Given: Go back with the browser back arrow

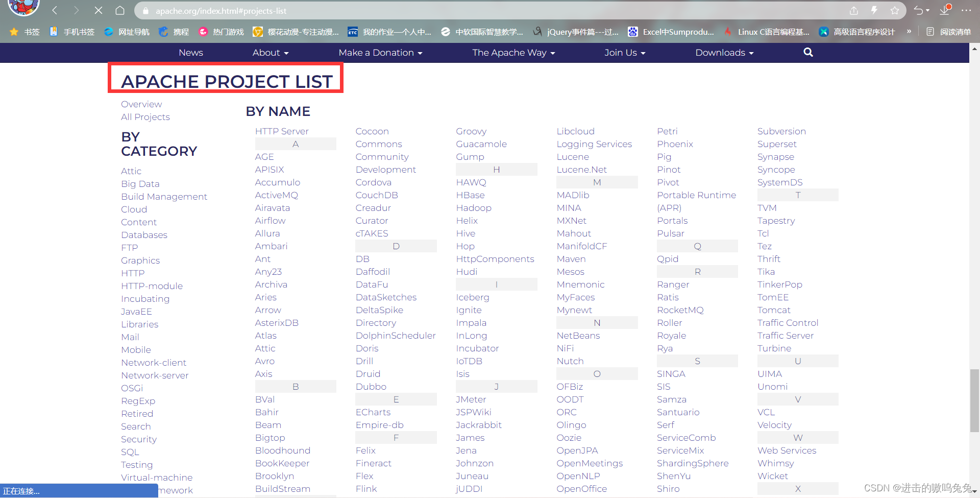Looking at the screenshot, I should (x=55, y=10).
